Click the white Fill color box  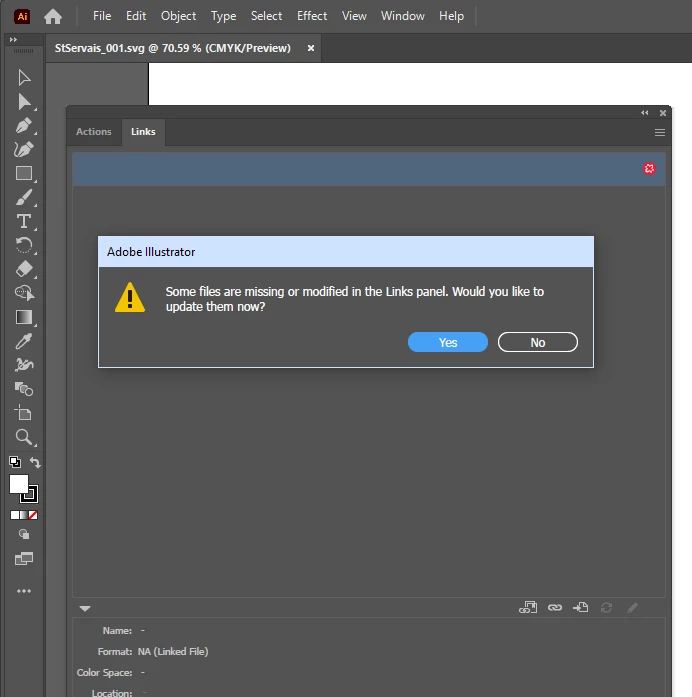click(19, 484)
